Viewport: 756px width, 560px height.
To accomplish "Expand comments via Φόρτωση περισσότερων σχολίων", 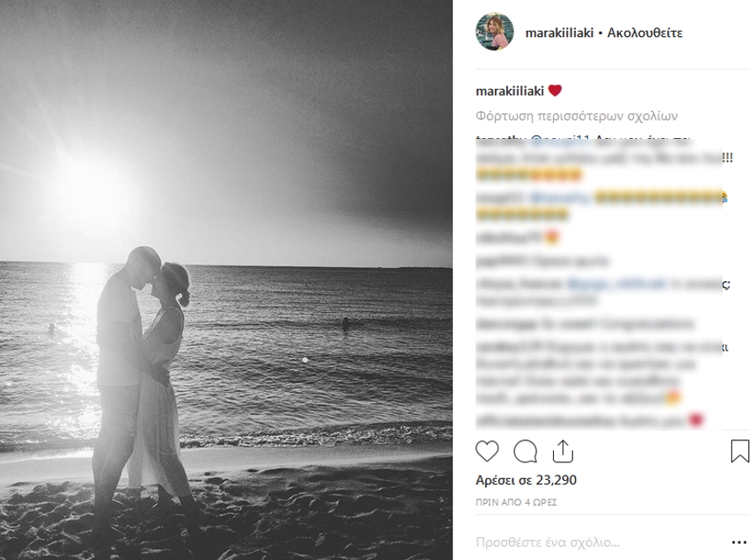I will point(577,116).
